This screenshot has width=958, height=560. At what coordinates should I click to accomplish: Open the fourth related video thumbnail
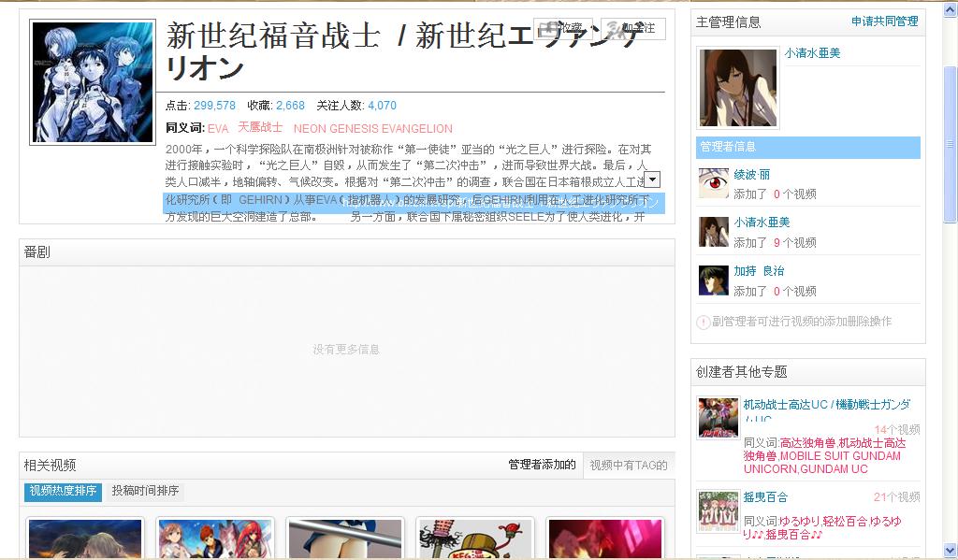pyautogui.click(x=474, y=538)
